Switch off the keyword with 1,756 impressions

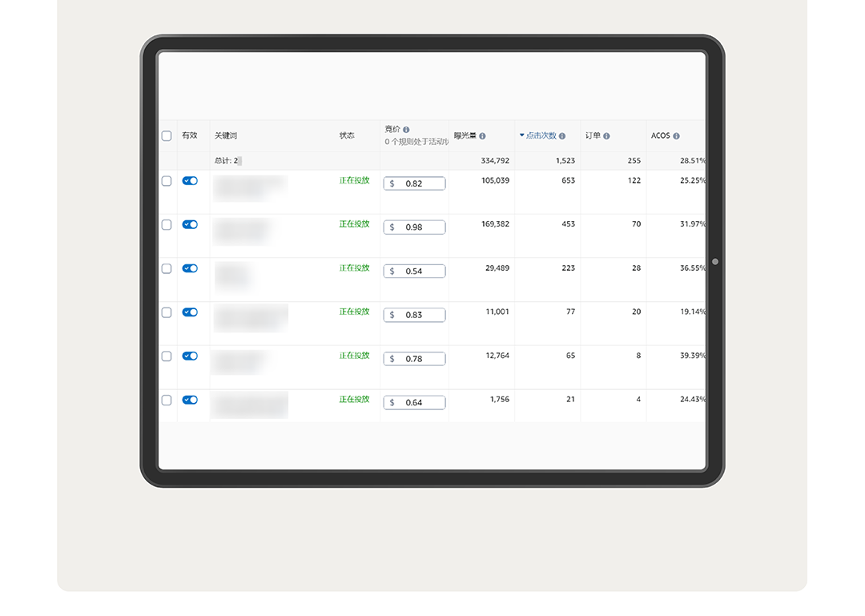[190, 400]
